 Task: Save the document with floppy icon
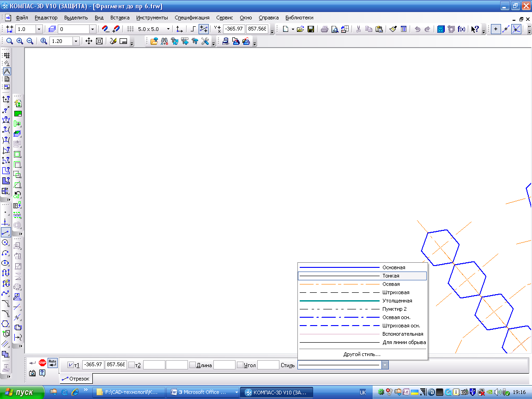tap(310, 29)
